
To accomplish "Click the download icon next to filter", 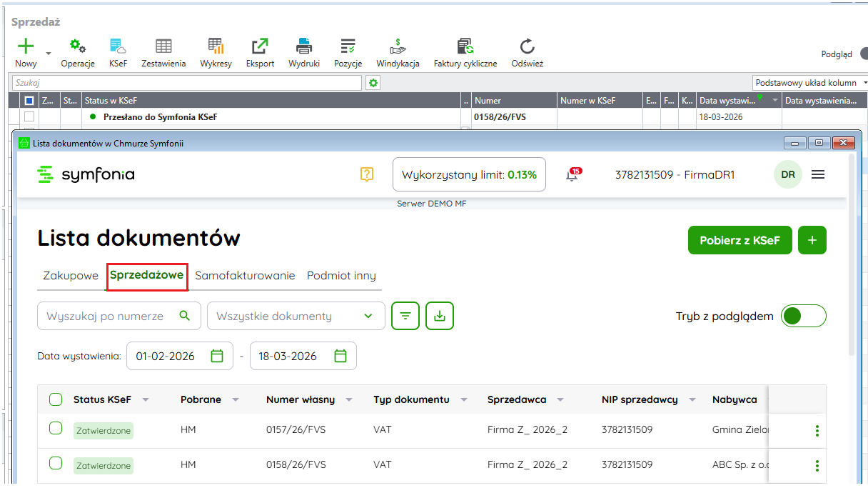I will [440, 316].
